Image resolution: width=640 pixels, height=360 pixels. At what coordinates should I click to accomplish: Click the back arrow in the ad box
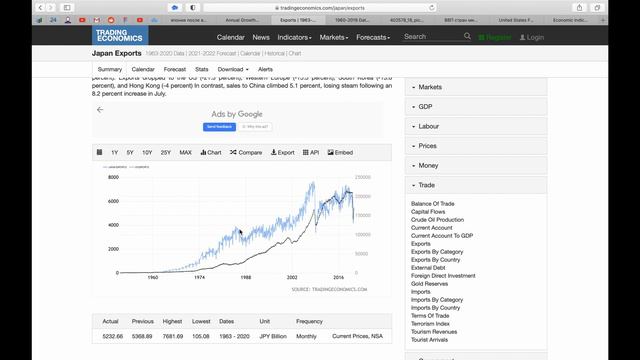click(x=100, y=109)
